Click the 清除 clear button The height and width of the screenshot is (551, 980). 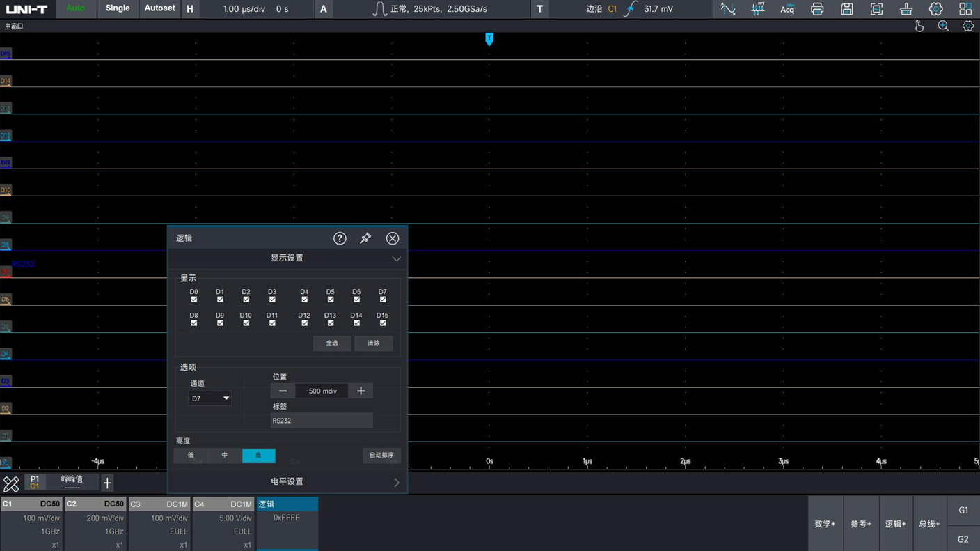pos(374,343)
